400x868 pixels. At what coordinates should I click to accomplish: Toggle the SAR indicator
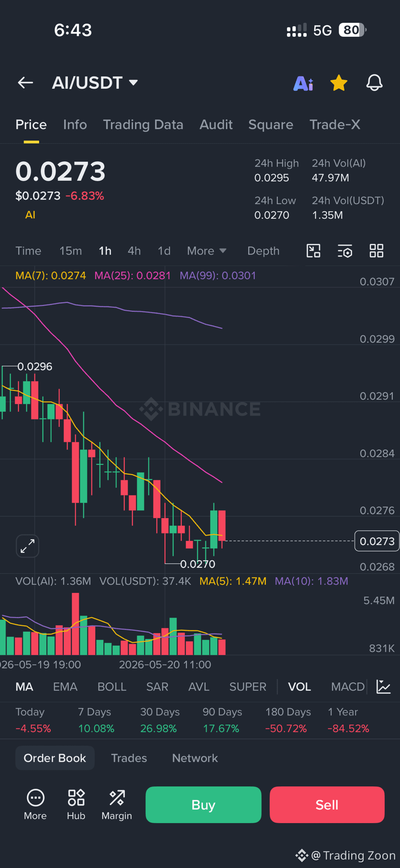157,687
